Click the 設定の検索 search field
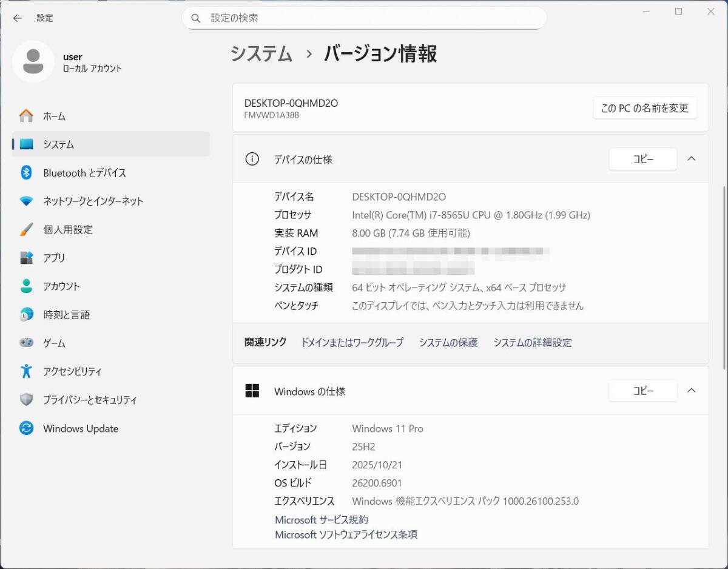The width and height of the screenshot is (728, 569). pyautogui.click(x=364, y=18)
